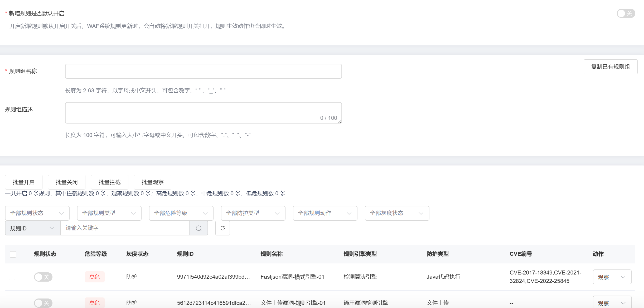Click the 批量观察 button

(x=152, y=182)
